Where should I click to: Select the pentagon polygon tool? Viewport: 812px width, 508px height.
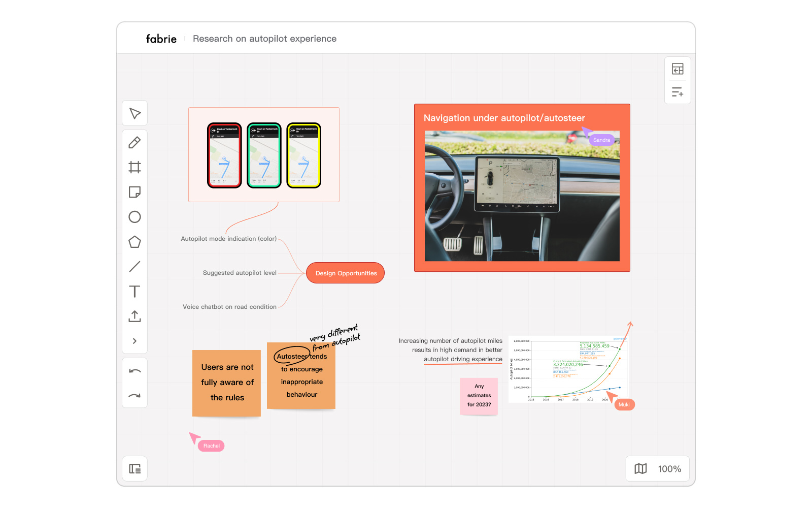click(134, 242)
